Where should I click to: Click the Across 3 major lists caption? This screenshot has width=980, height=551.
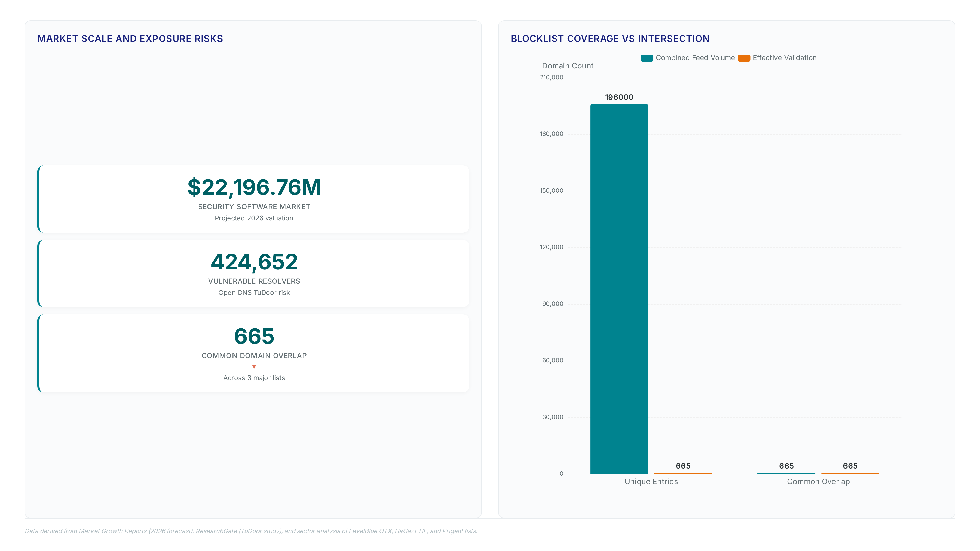[254, 378]
